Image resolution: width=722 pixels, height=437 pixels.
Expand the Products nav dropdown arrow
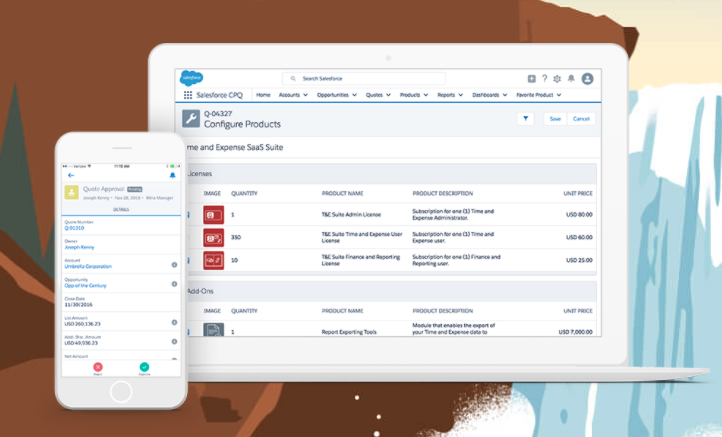[x=425, y=95]
